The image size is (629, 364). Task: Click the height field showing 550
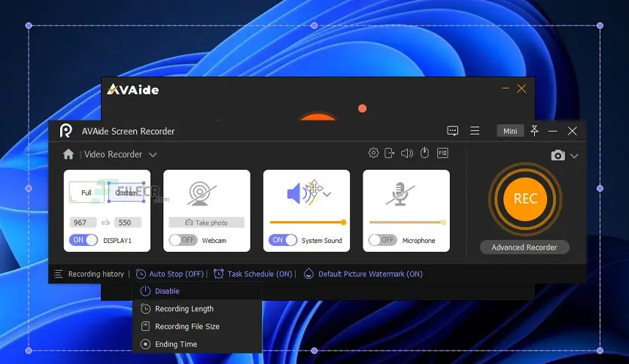point(128,223)
